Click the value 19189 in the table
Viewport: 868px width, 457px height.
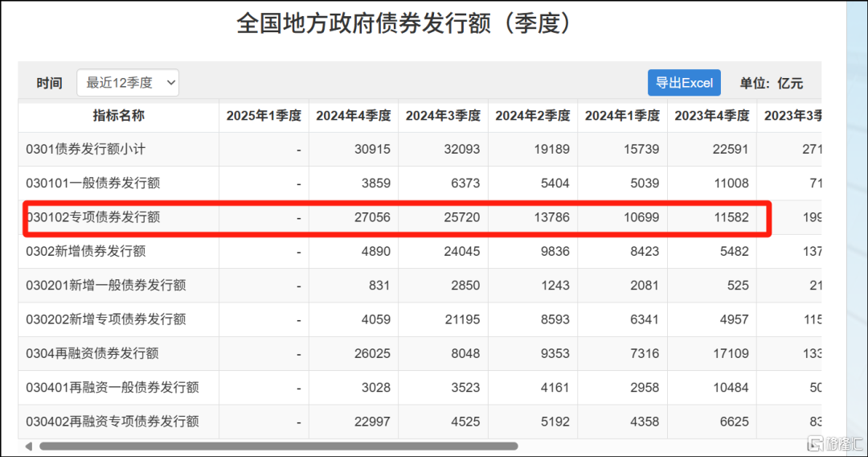click(552, 150)
